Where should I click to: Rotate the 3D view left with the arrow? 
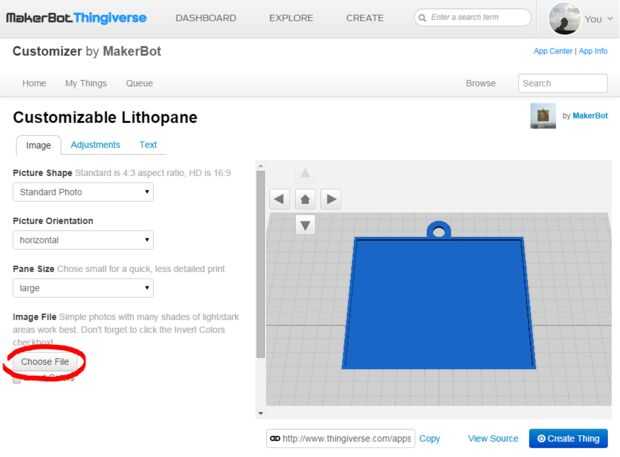tap(280, 199)
